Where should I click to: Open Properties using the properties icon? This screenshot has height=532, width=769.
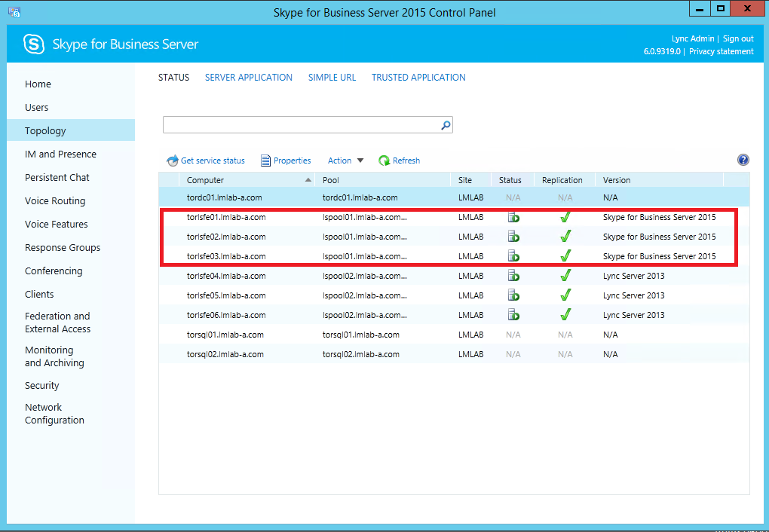pos(265,160)
